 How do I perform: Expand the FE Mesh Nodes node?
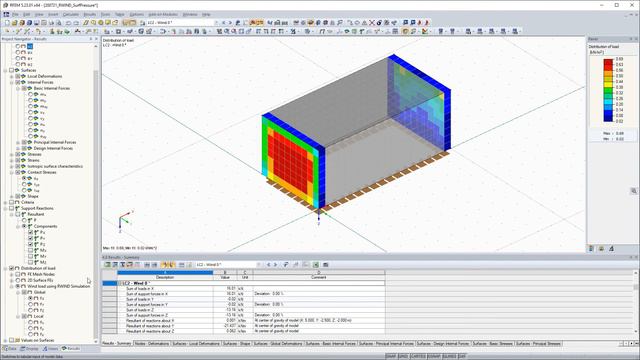[11, 274]
